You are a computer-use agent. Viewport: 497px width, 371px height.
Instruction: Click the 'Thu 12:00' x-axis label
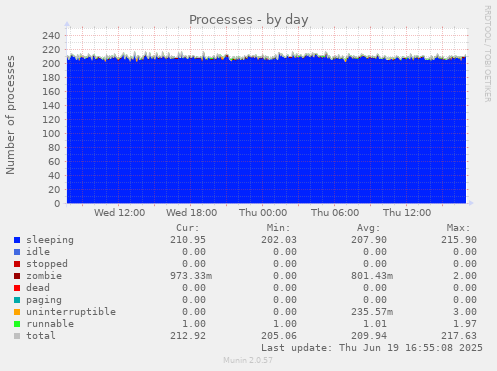click(x=407, y=213)
